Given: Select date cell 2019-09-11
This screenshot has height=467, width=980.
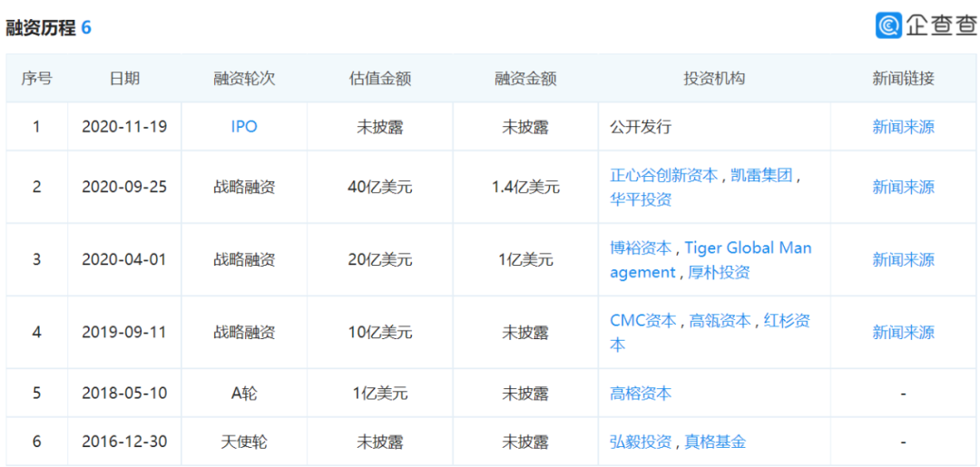Looking at the screenshot, I should (x=124, y=332).
